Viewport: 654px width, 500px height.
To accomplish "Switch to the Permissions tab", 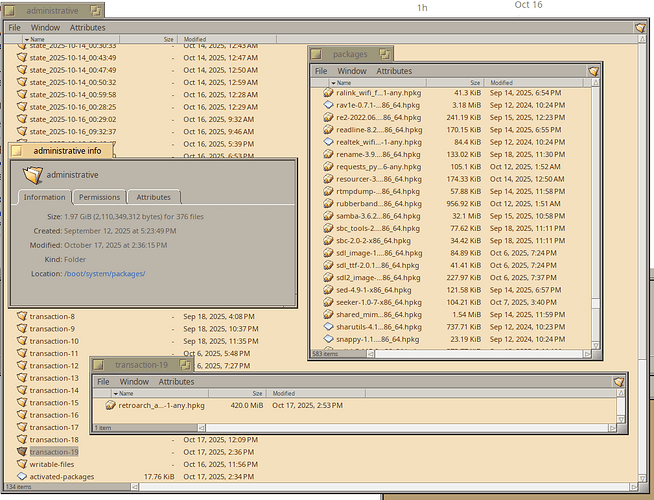I will click(x=99, y=197).
